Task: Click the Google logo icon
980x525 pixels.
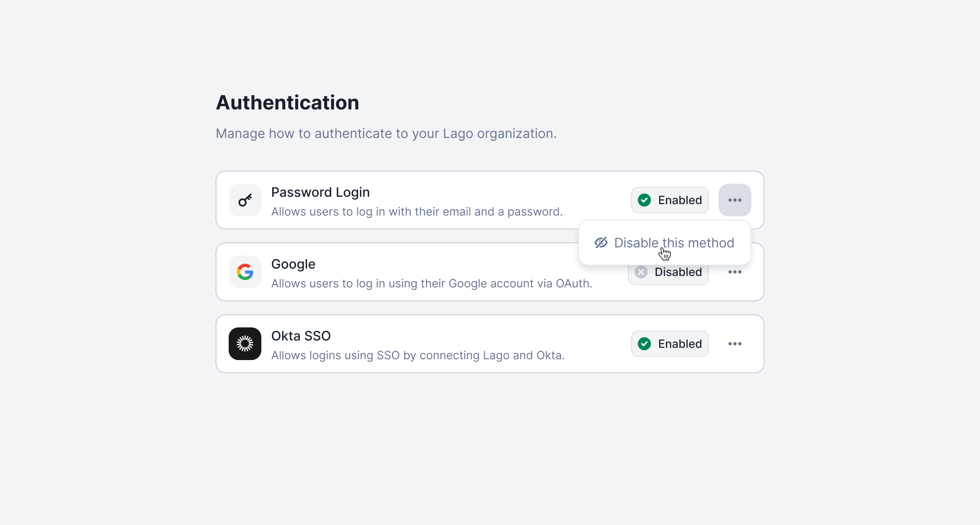Action: point(245,272)
